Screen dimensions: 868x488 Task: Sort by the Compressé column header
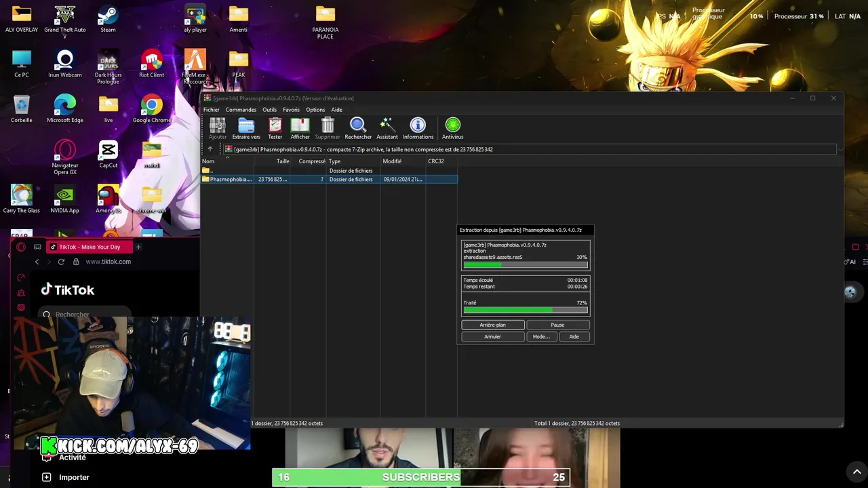coord(309,161)
